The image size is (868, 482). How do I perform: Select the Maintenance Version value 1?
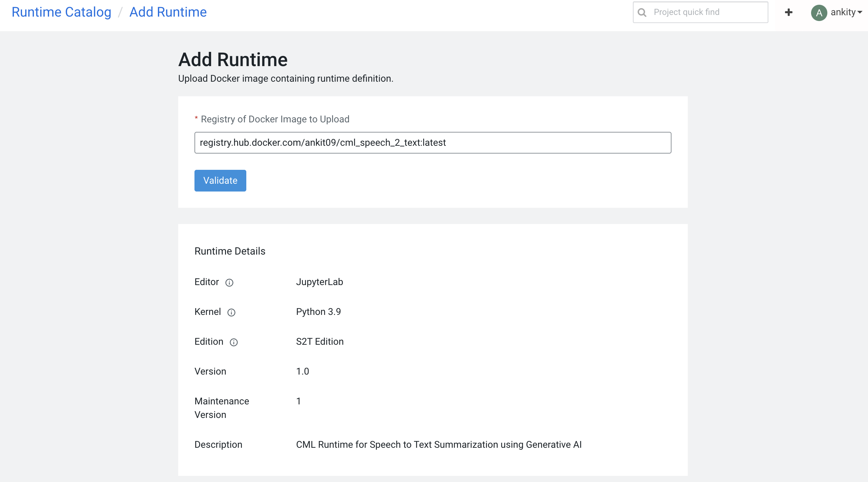pyautogui.click(x=298, y=401)
